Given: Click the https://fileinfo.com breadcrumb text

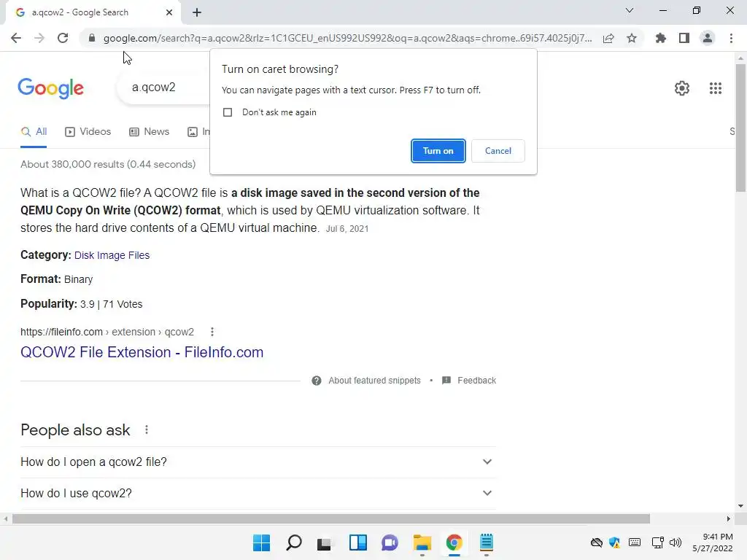Looking at the screenshot, I should pos(61,332).
